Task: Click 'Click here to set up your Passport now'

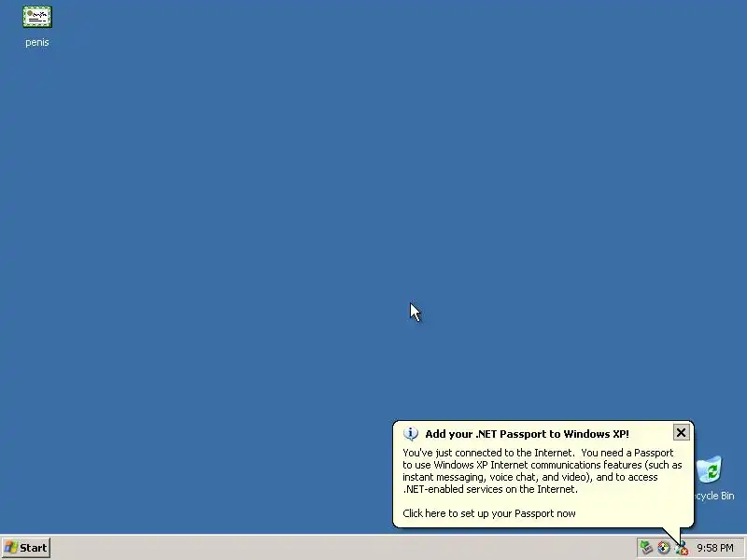Action: click(488, 513)
